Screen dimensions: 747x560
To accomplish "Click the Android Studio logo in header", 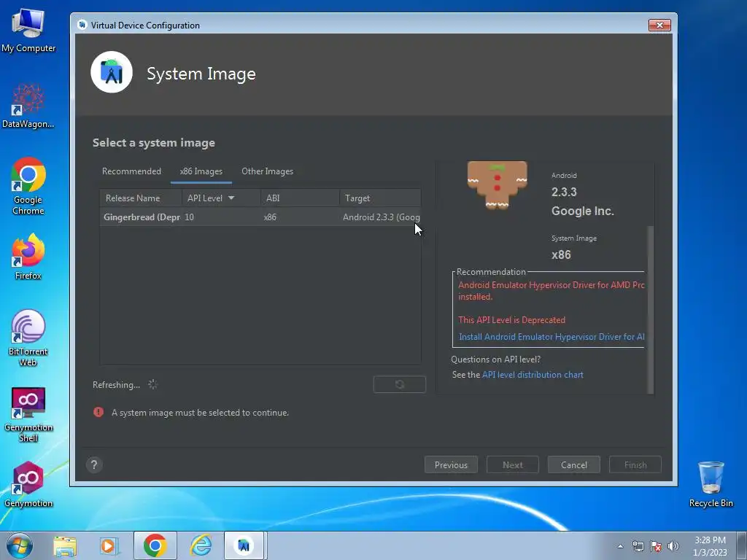I will (112, 72).
